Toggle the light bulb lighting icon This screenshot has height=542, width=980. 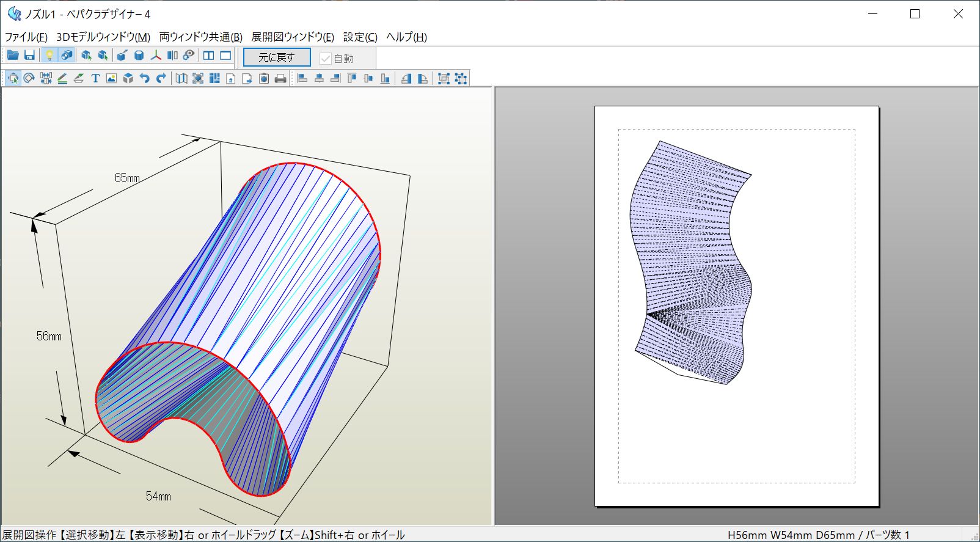click(49, 56)
